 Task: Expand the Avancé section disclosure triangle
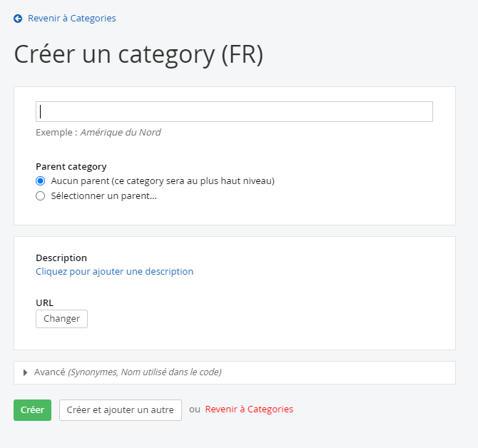pyautogui.click(x=26, y=372)
